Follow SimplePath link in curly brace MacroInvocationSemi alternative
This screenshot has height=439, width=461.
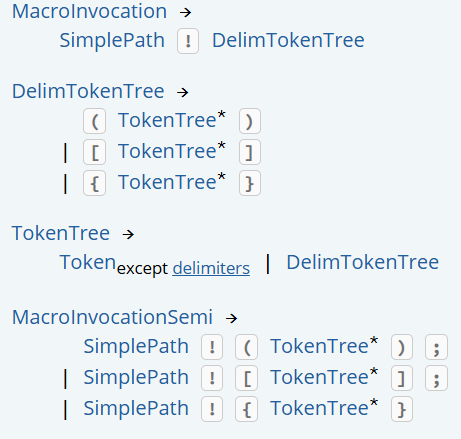click(136, 408)
